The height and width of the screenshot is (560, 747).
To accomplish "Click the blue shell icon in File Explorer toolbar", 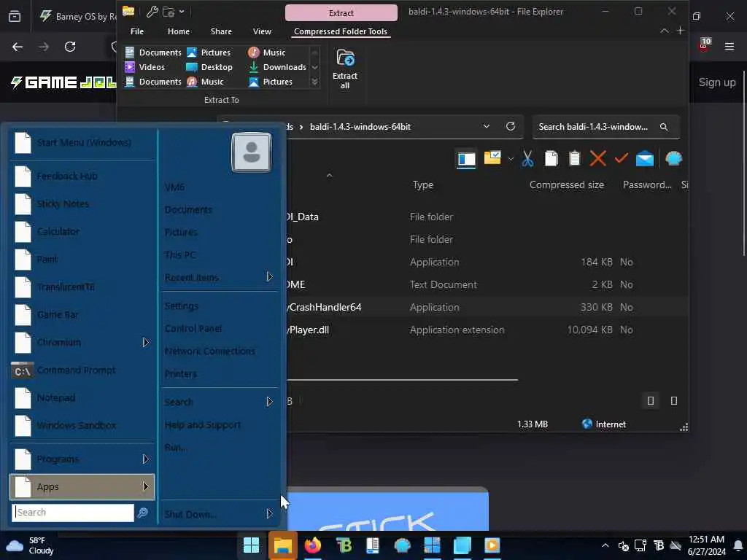I will tap(673, 158).
